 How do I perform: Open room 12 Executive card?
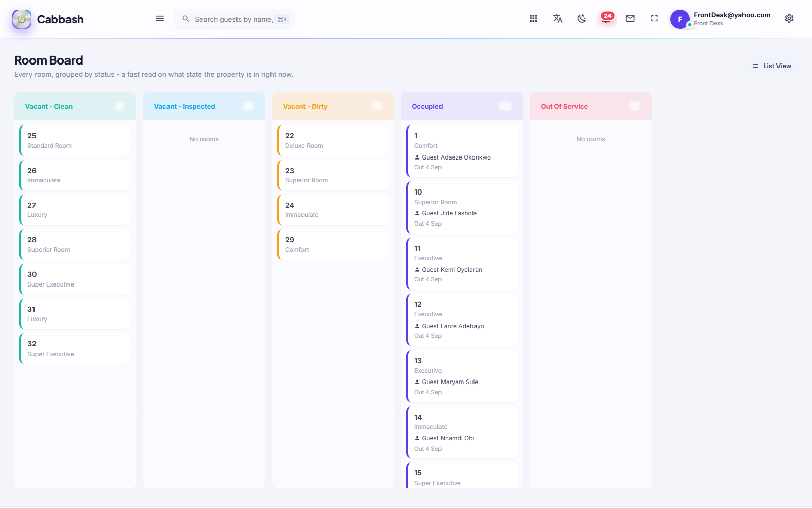[x=462, y=320]
